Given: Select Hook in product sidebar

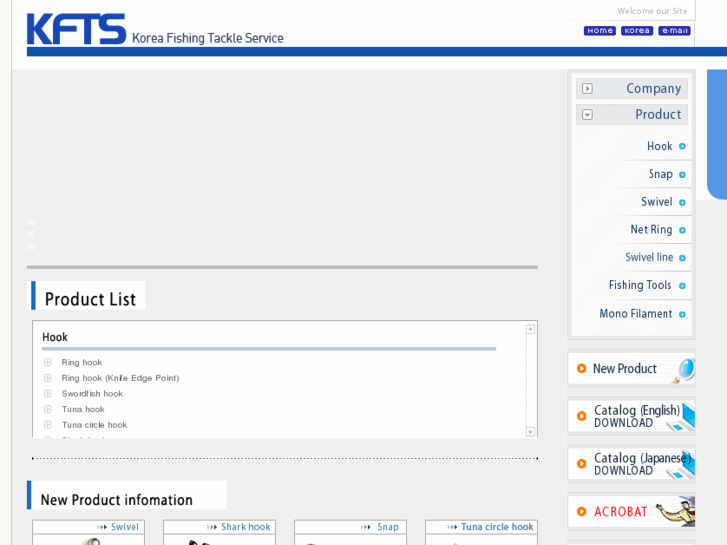Looking at the screenshot, I should (659, 146).
